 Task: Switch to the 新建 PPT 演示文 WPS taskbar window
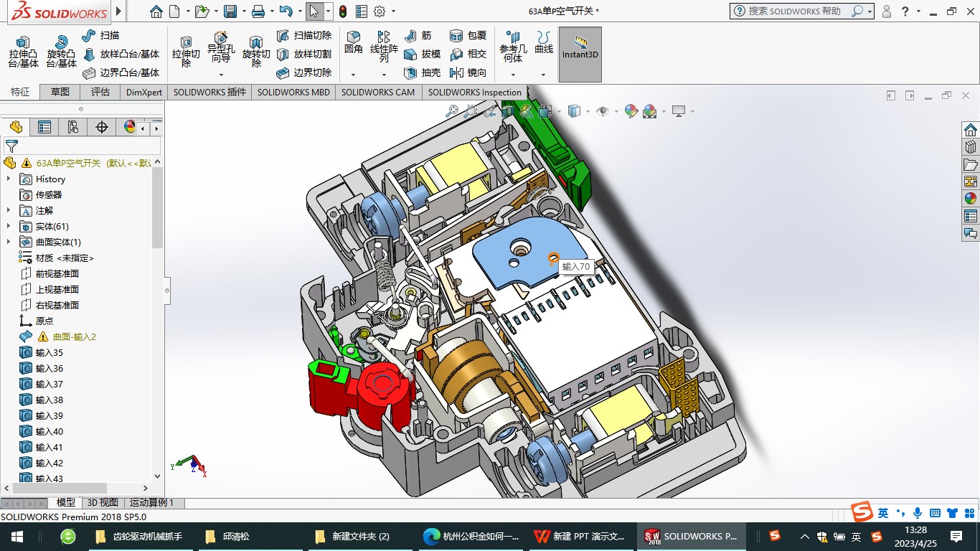point(580,537)
